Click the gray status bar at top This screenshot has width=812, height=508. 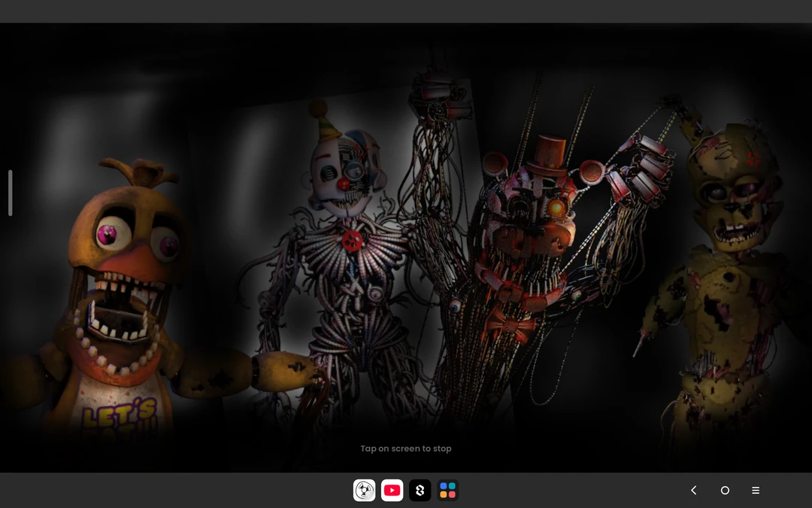406,11
